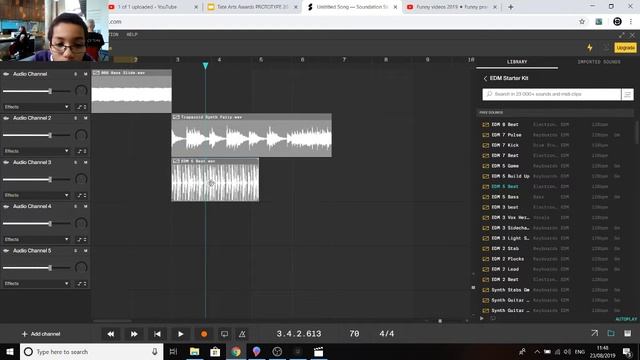Click the EDM 7 Kick clip icon

pyautogui.click(x=486, y=145)
